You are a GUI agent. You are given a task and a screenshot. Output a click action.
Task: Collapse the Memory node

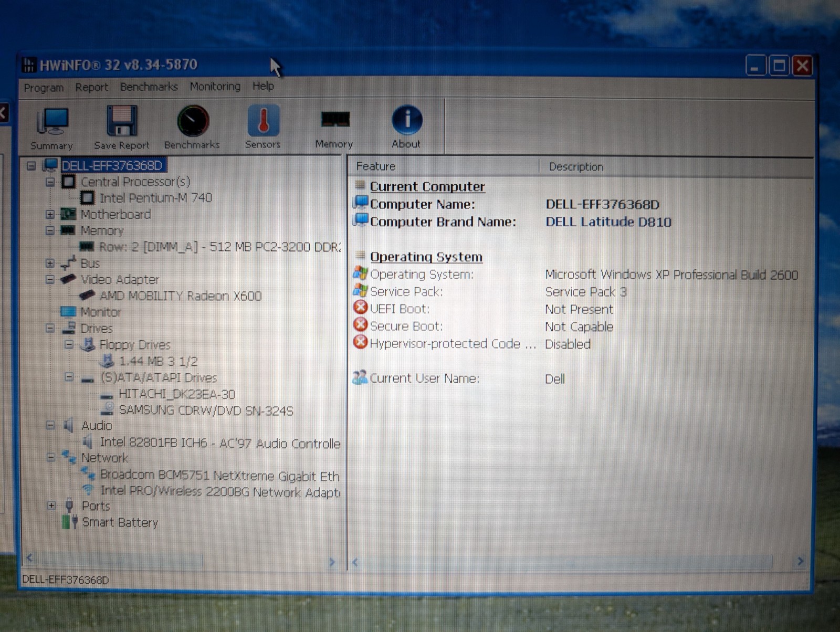50,230
